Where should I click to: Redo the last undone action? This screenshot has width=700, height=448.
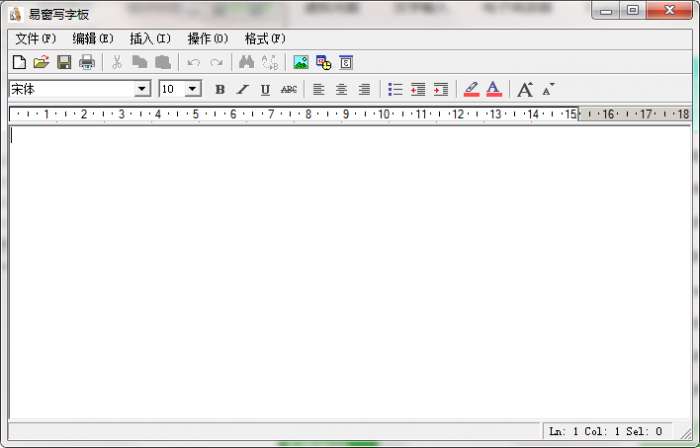click(x=217, y=62)
